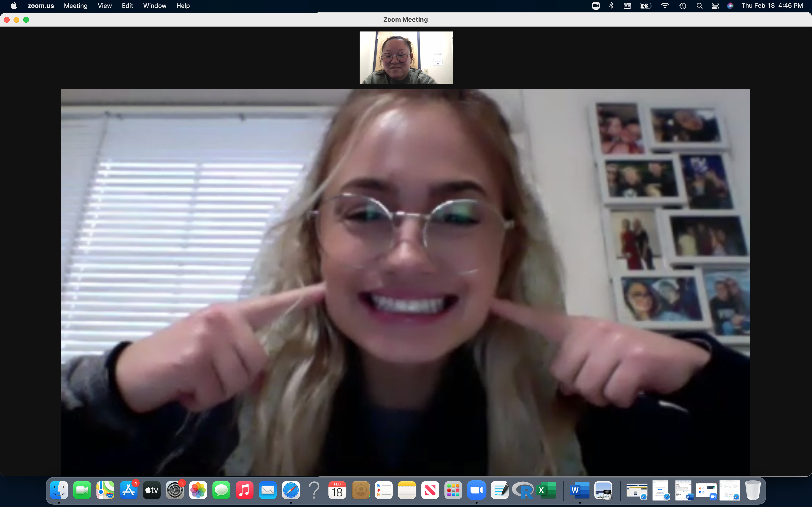Click the Bluetooth menu bar icon

[611, 6]
